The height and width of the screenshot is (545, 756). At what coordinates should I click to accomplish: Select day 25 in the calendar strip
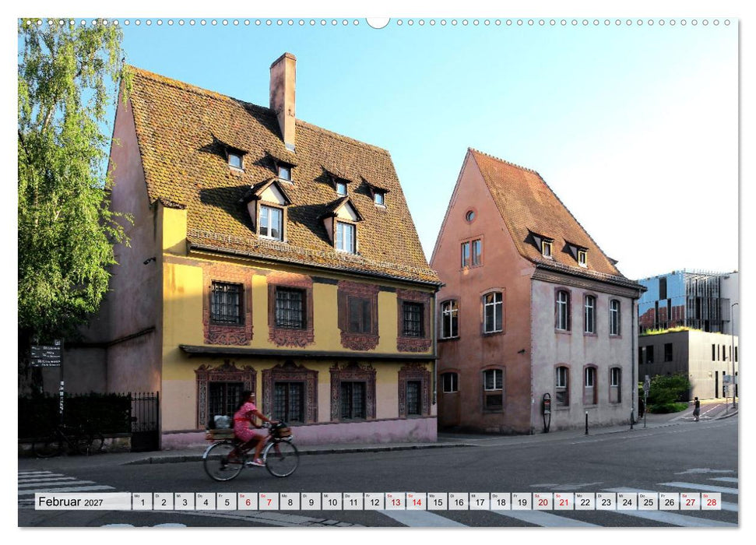[x=649, y=501]
